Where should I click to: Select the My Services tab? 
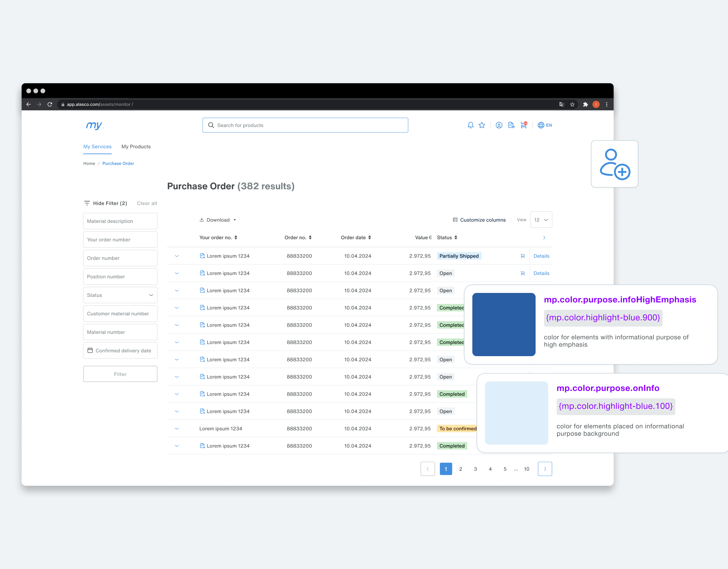[x=97, y=146]
